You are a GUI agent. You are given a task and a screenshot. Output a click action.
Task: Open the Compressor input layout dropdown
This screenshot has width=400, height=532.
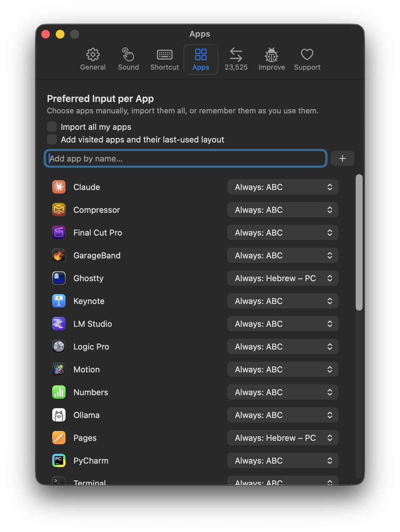[283, 210]
